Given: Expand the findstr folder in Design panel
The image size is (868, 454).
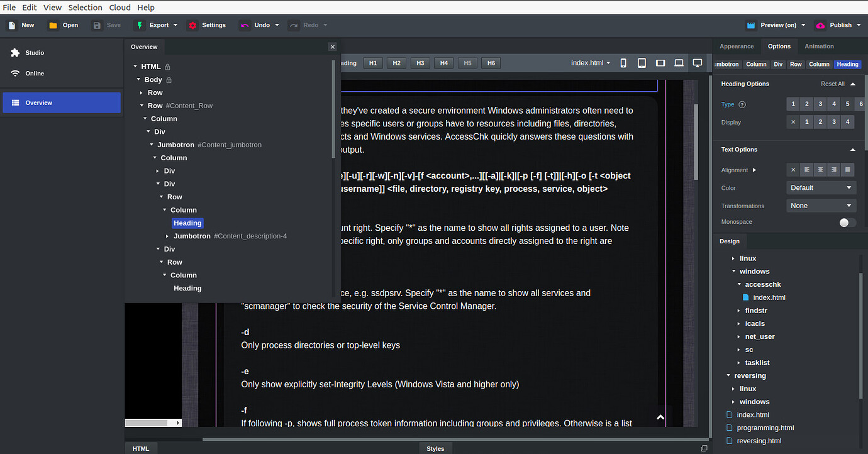Looking at the screenshot, I should [739, 311].
